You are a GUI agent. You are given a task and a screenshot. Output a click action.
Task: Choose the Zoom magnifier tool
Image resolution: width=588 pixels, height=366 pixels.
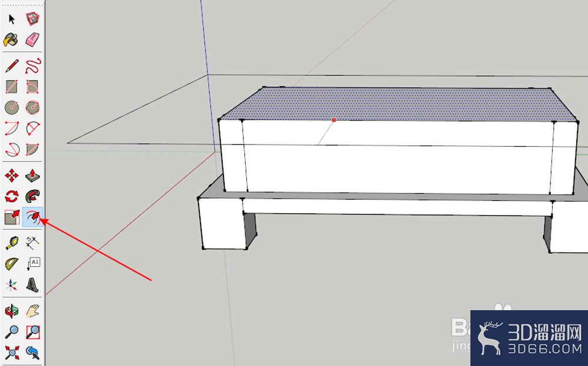point(12,332)
